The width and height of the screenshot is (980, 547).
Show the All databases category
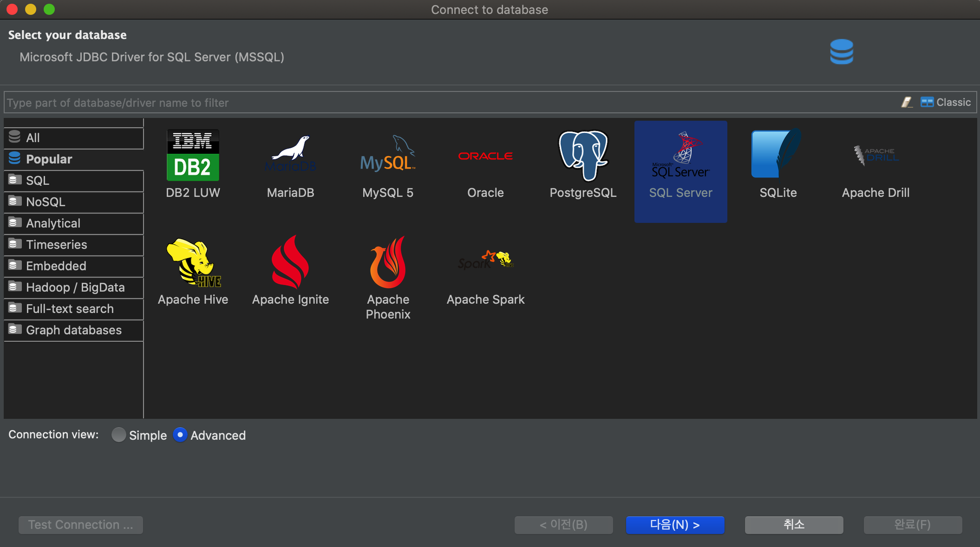(x=33, y=138)
